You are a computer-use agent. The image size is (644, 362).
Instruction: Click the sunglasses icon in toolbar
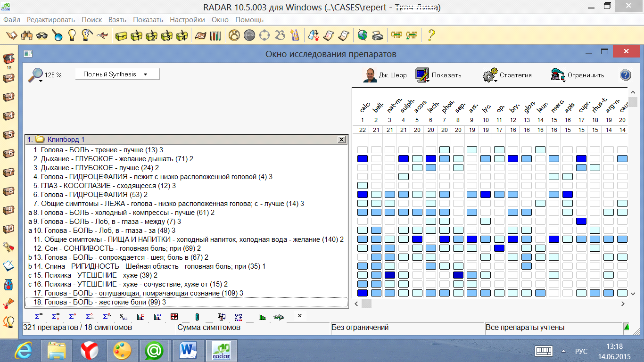point(42,35)
